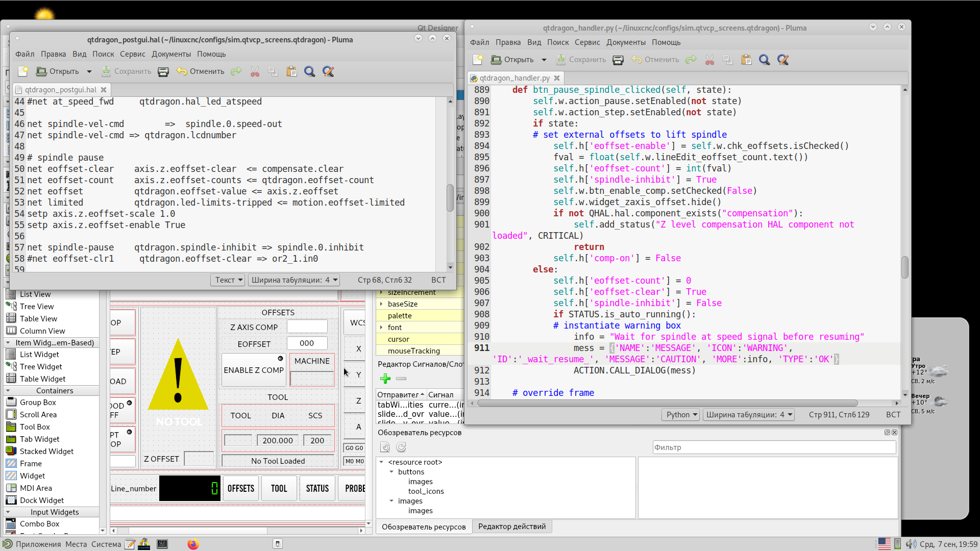Click Print icon in postgui.hal Pluma toolbar

pyautogui.click(x=163, y=71)
